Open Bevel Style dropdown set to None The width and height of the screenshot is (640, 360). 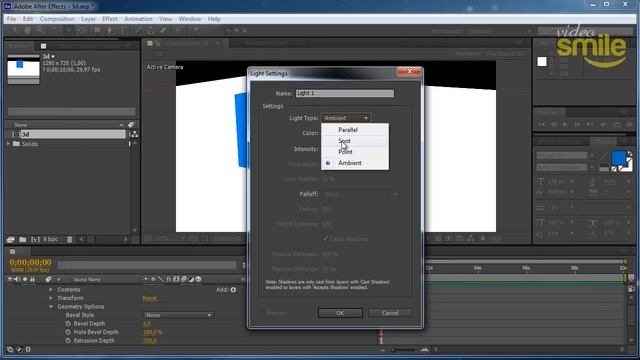(x=178, y=315)
